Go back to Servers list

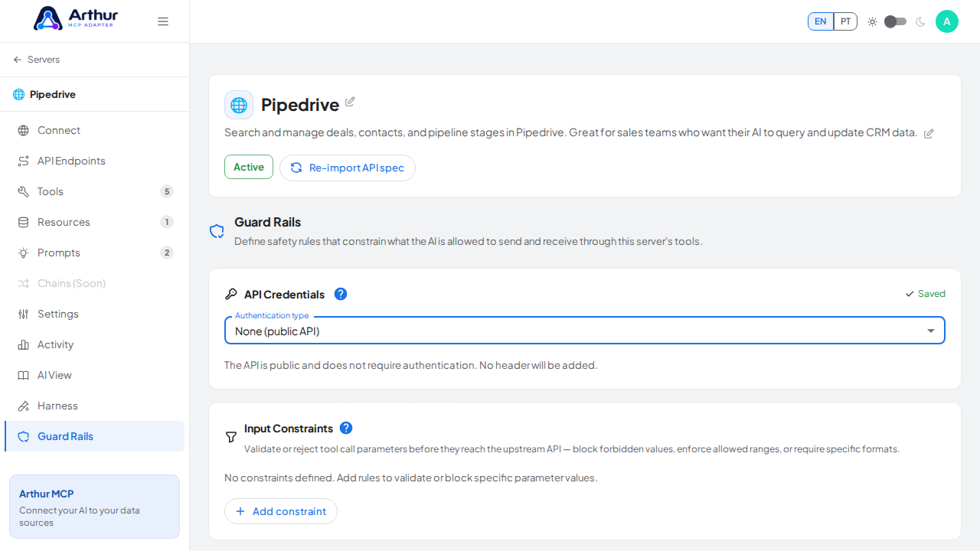point(36,60)
